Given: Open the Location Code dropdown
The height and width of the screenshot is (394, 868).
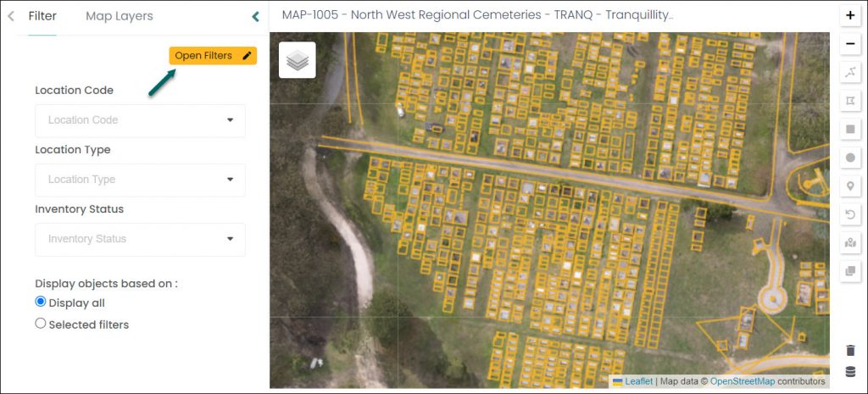Looking at the screenshot, I should click(x=140, y=120).
